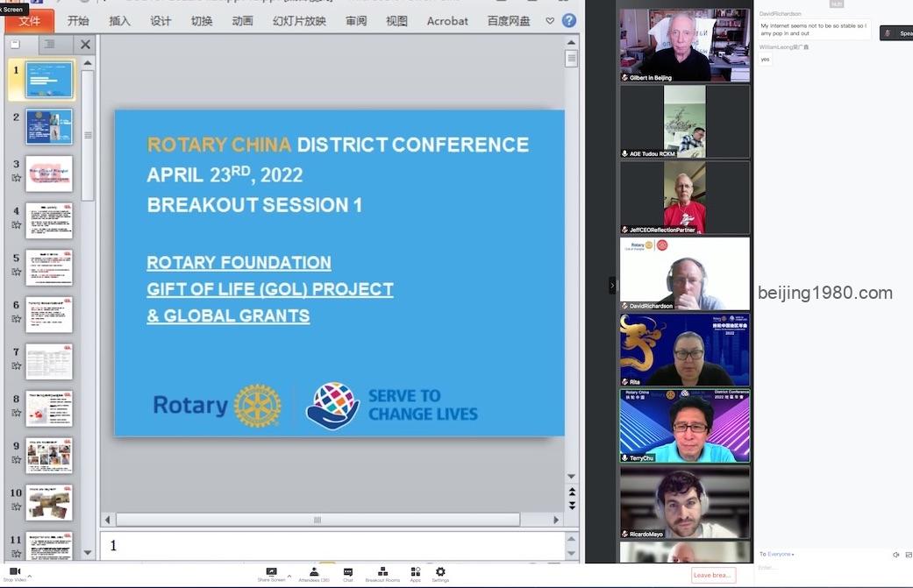This screenshot has width=913, height=588.
Task: Click horizontal scrollbar left arrow
Action: [x=107, y=520]
